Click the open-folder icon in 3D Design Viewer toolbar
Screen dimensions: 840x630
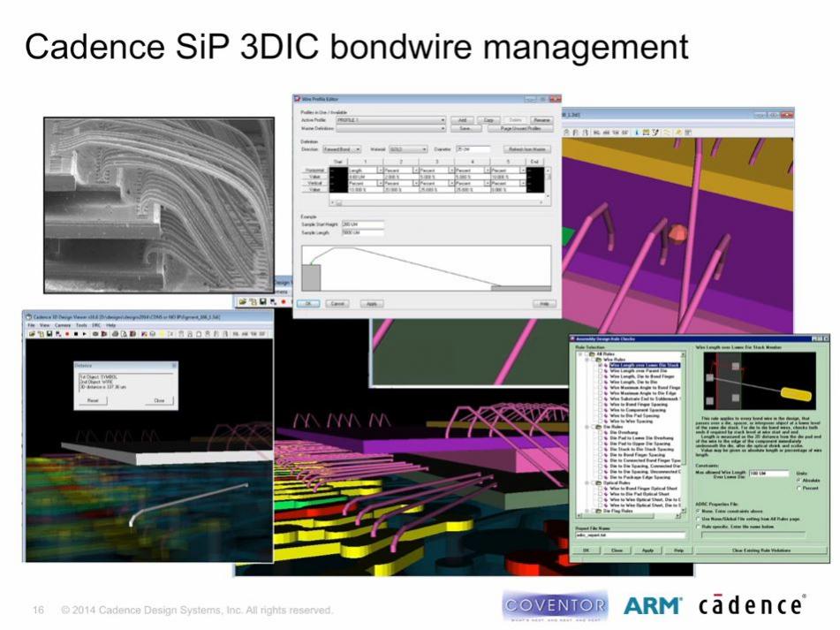point(32,334)
